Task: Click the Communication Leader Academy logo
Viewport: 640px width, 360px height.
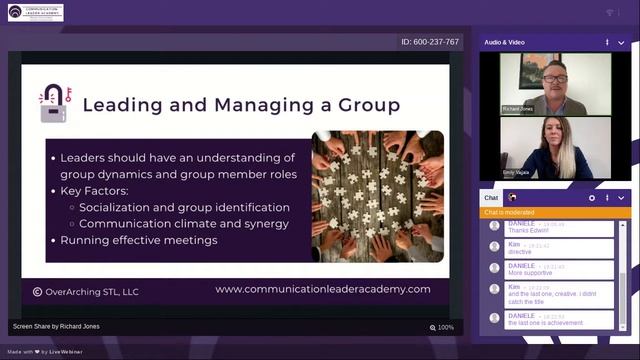Action: click(36, 13)
